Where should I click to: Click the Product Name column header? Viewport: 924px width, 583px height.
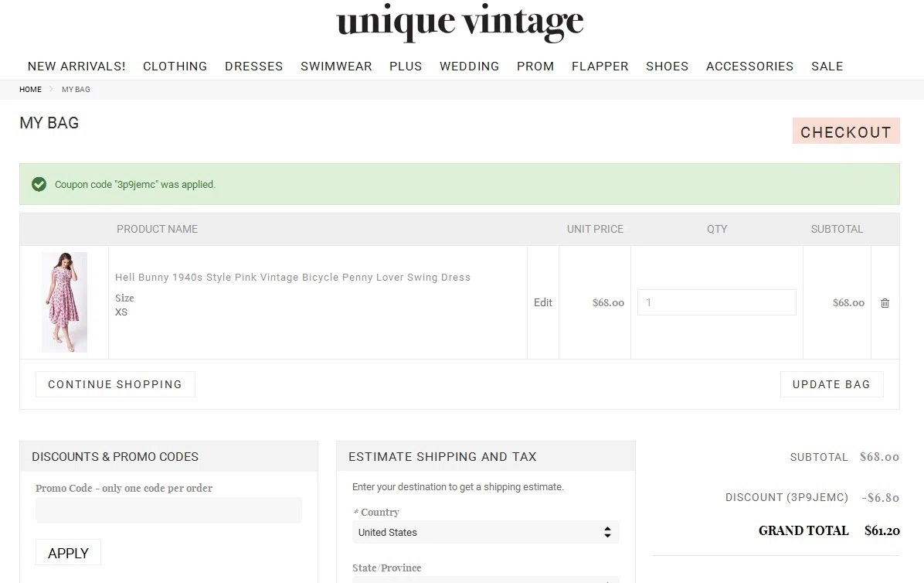tap(158, 229)
